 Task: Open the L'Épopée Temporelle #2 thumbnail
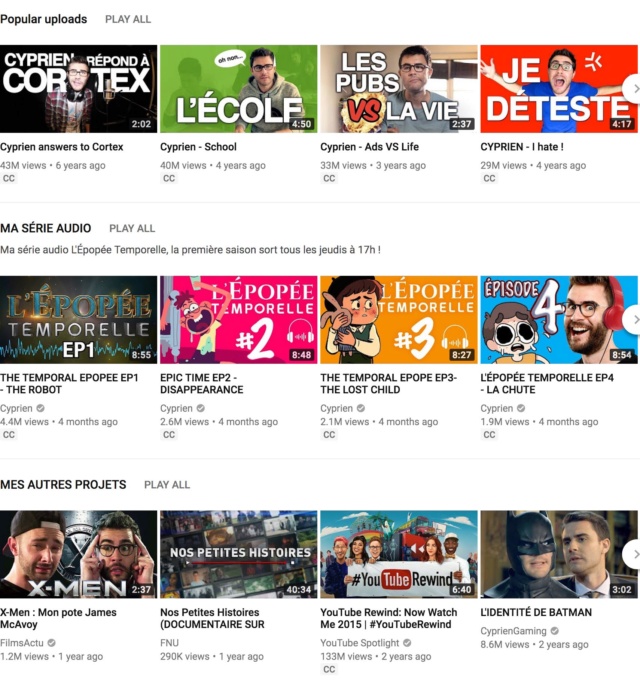pyautogui.click(x=238, y=319)
